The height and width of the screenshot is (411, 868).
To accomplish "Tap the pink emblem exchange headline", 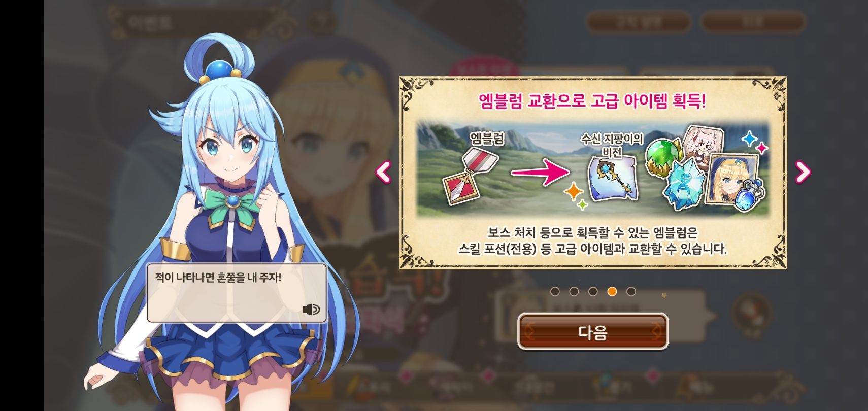I will (592, 101).
